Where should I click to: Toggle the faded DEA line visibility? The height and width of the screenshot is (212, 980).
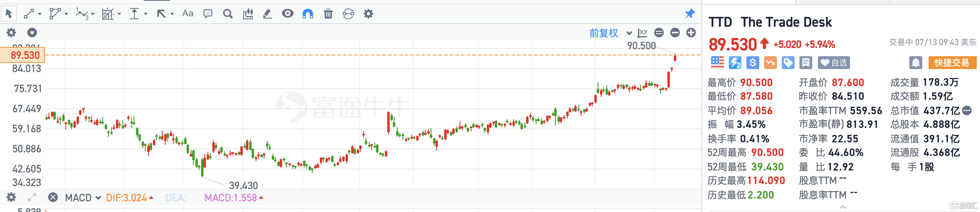point(175,198)
